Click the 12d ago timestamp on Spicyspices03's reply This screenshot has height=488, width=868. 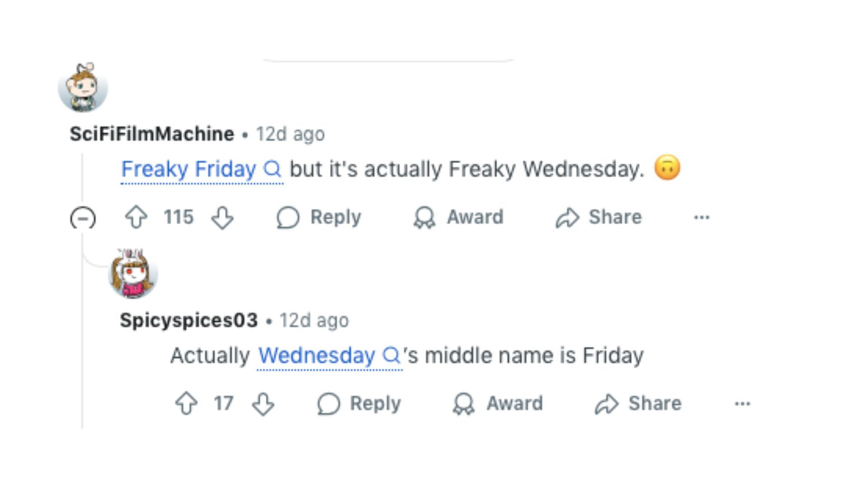[x=314, y=320]
